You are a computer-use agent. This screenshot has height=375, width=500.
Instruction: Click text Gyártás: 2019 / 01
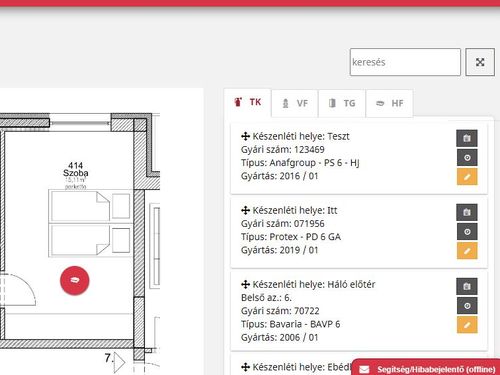[x=279, y=250]
